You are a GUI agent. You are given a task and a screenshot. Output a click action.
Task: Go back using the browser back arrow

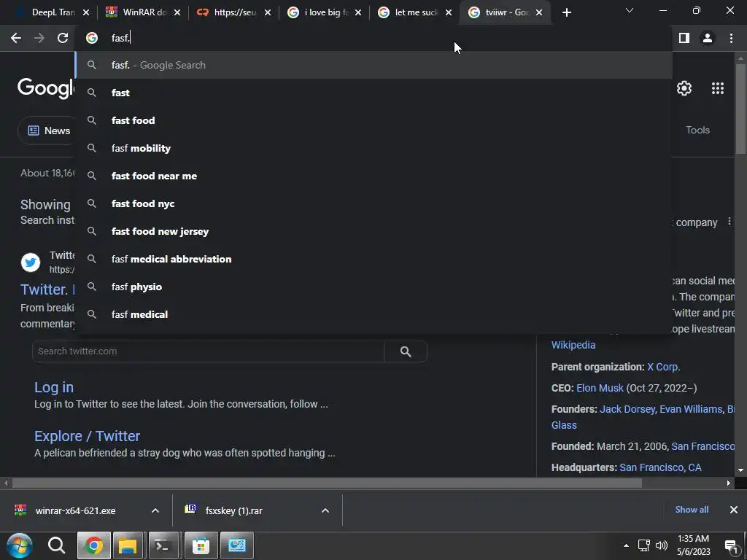16,38
